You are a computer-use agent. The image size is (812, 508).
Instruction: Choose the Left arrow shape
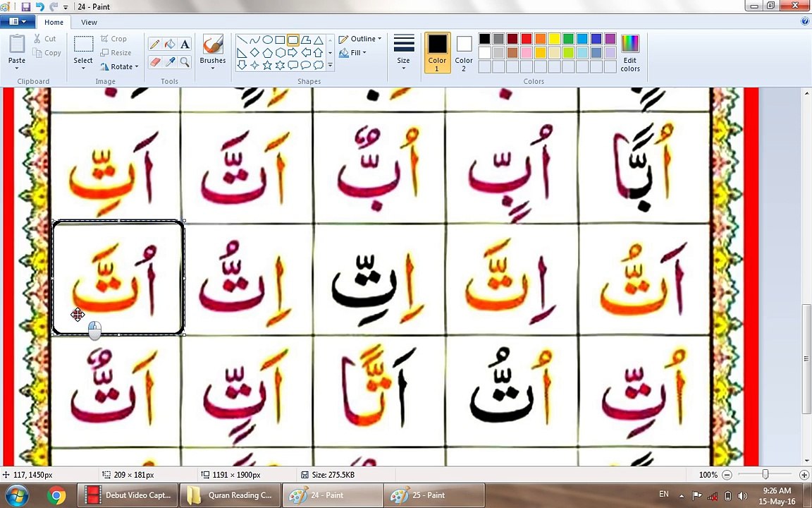305,52
